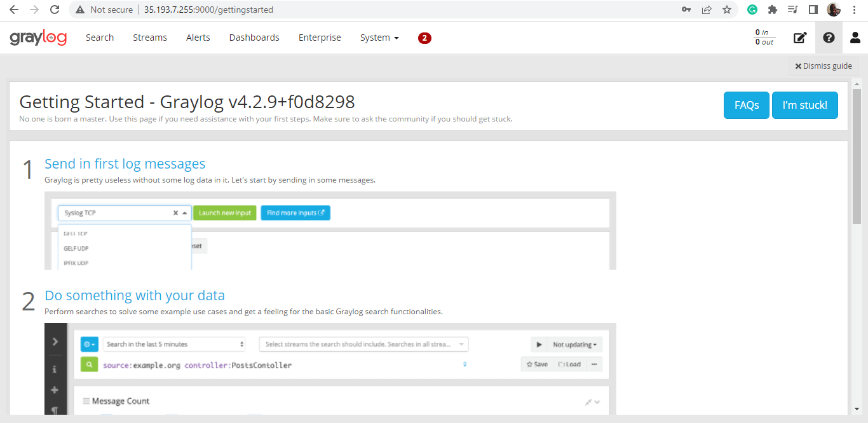
Task: Open the Grammarly extension icon
Action: click(752, 10)
